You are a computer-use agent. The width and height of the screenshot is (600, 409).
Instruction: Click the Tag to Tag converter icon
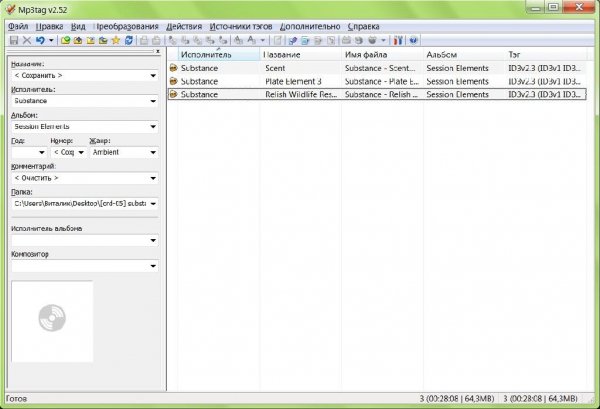tap(223, 40)
